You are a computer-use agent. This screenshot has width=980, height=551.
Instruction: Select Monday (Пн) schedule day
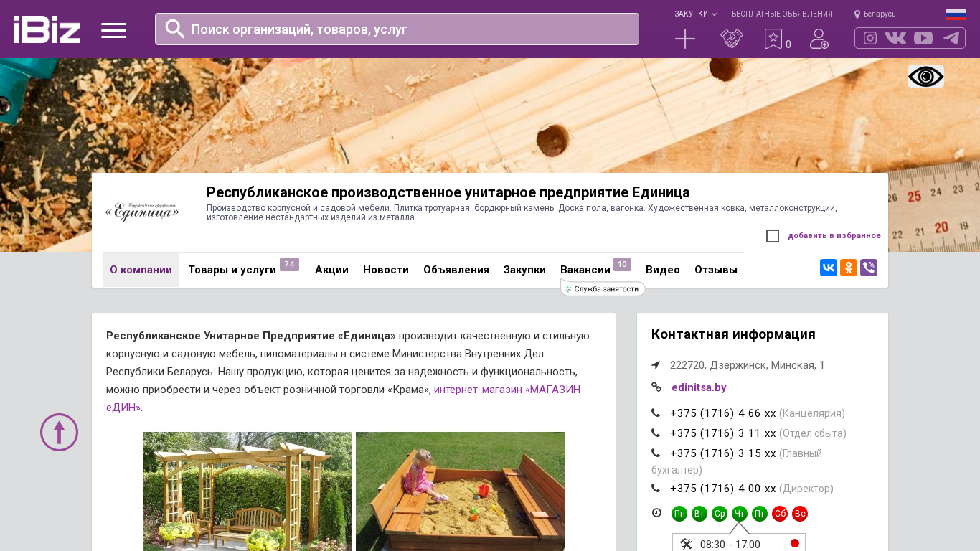coord(679,514)
